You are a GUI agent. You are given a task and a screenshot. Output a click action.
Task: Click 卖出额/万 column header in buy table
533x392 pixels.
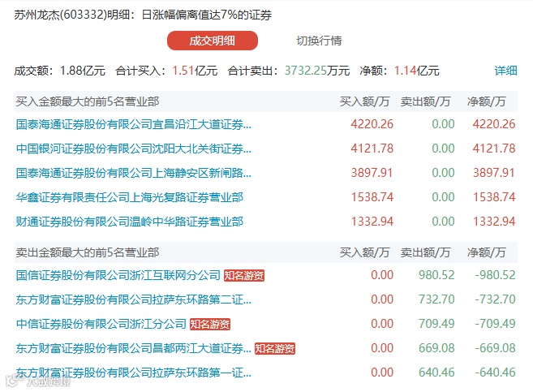coord(425,101)
